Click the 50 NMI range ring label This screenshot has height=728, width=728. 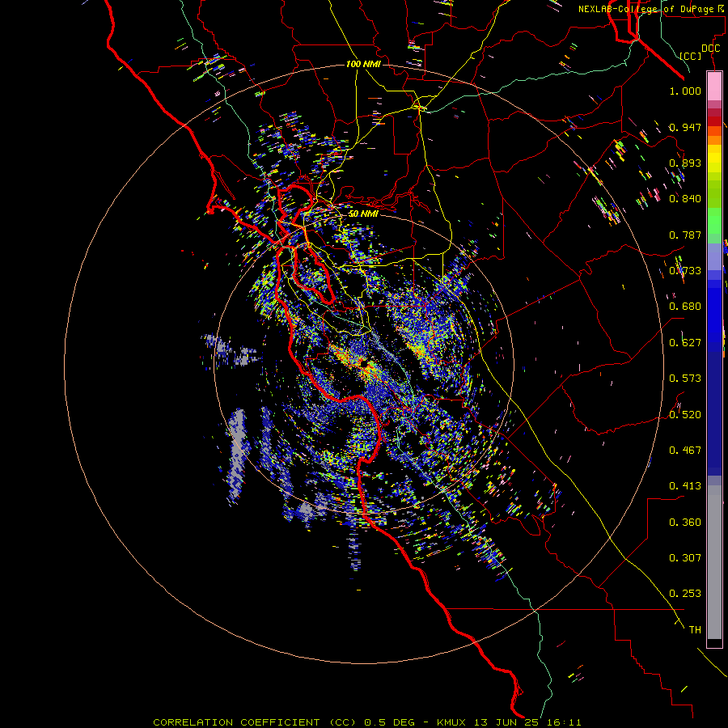point(363,214)
